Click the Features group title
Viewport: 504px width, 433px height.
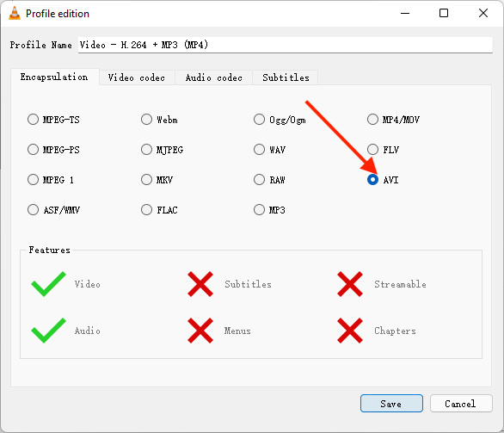(x=49, y=250)
